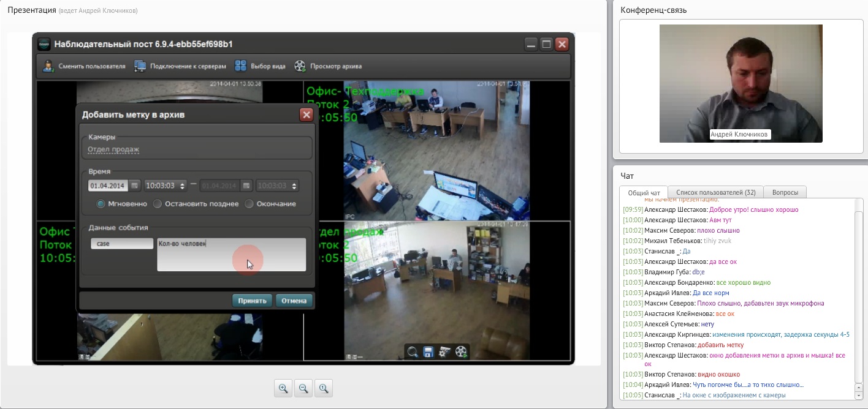Click Сменить пользователя in the toolbar

(x=84, y=66)
